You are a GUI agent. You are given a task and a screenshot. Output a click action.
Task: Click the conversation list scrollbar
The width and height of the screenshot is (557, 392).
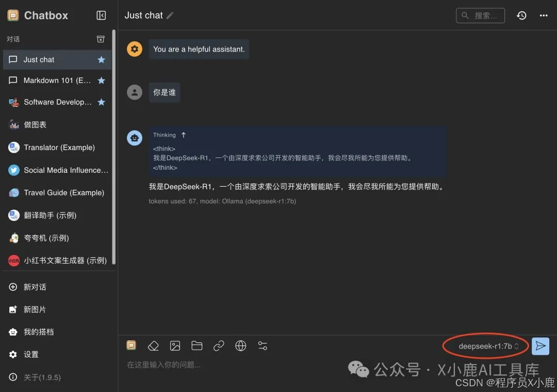(113, 147)
